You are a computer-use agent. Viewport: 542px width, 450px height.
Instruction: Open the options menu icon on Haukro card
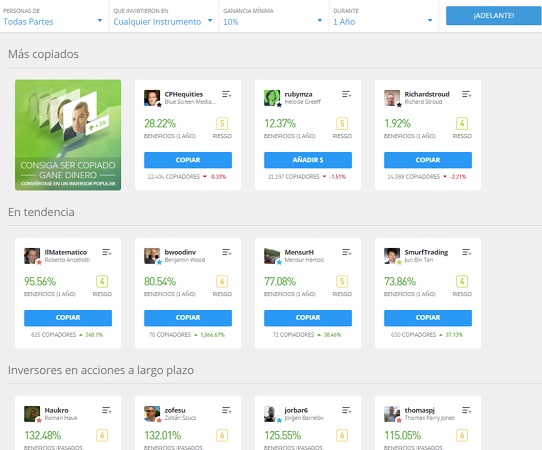pos(107,410)
